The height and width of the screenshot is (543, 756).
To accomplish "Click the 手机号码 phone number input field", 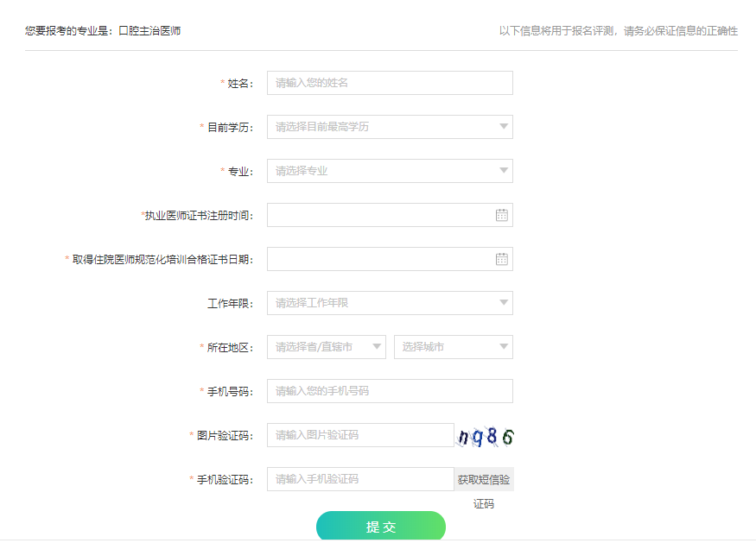I will point(389,390).
